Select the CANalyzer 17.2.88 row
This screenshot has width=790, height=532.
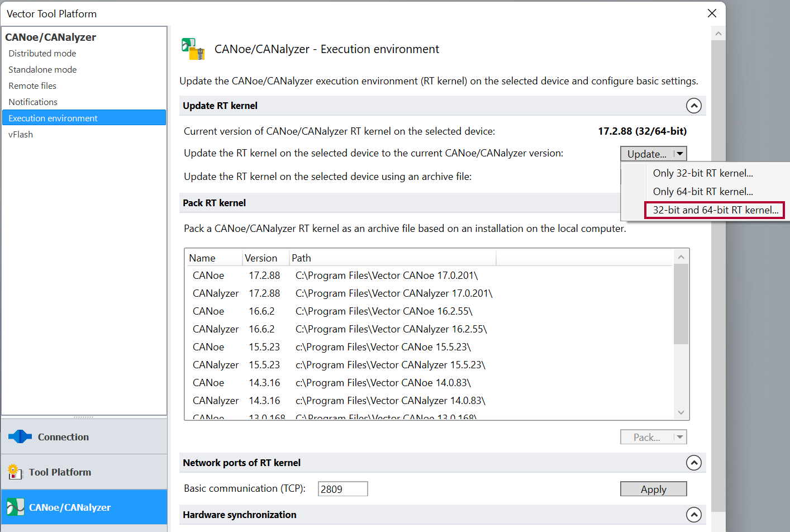(429, 293)
